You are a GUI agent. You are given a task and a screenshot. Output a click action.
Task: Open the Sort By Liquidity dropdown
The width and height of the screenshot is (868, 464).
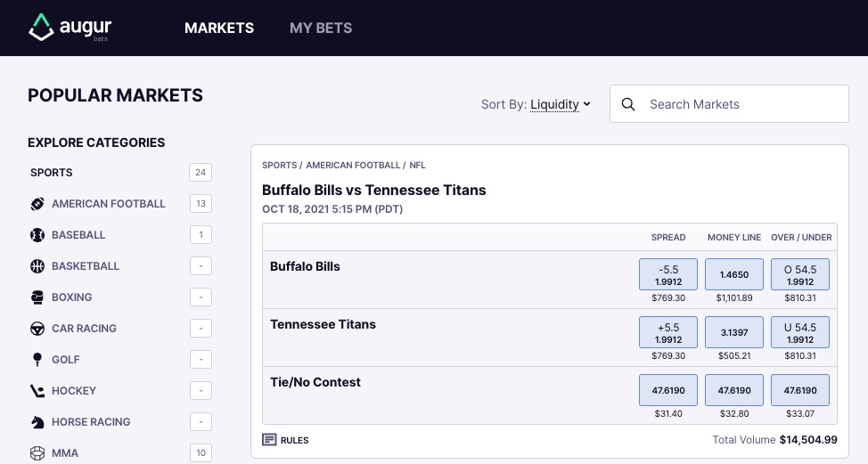(561, 104)
